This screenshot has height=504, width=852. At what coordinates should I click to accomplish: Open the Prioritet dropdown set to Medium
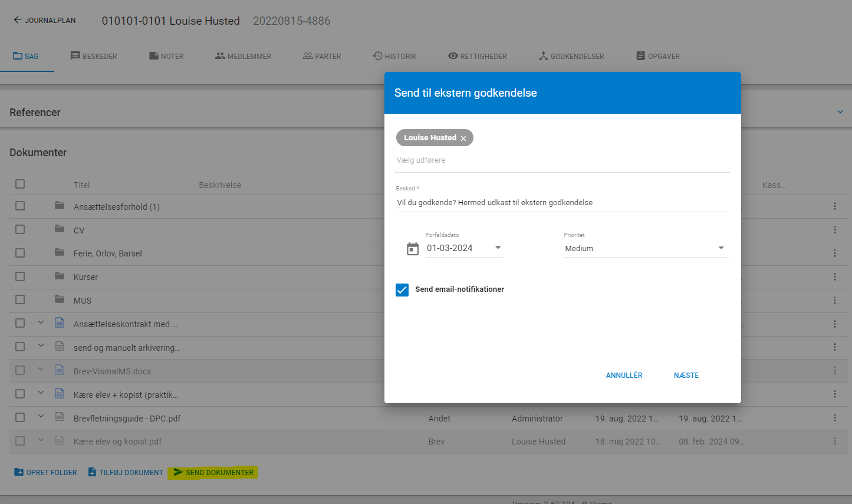(646, 248)
